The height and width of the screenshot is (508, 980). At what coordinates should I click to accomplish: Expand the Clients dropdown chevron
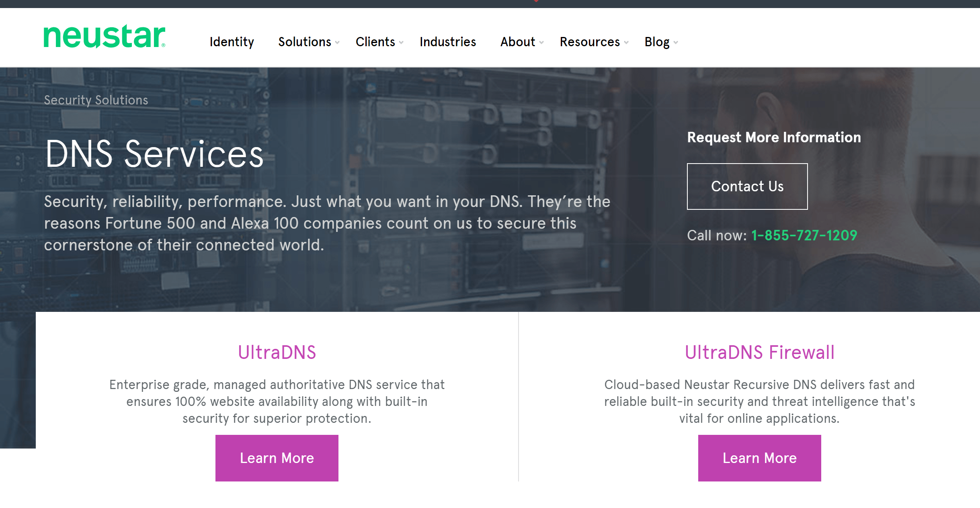401,43
